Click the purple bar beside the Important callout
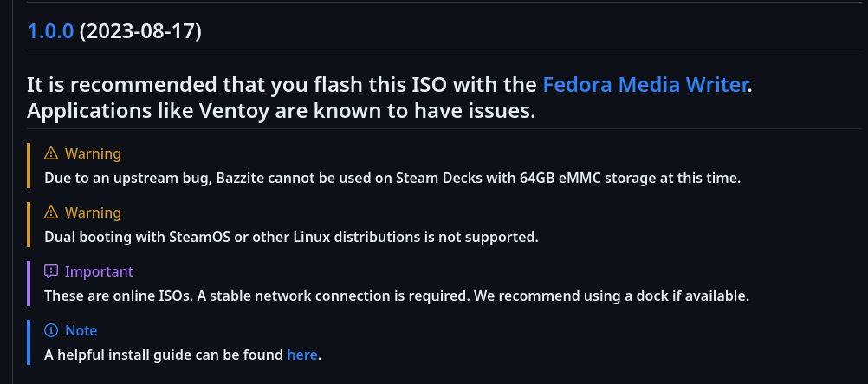The width and height of the screenshot is (868, 384). [29, 283]
